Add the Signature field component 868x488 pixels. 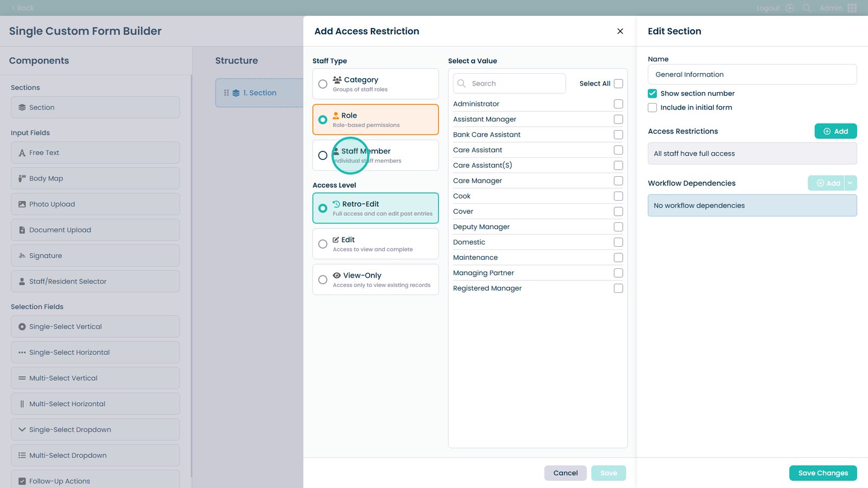(x=95, y=256)
